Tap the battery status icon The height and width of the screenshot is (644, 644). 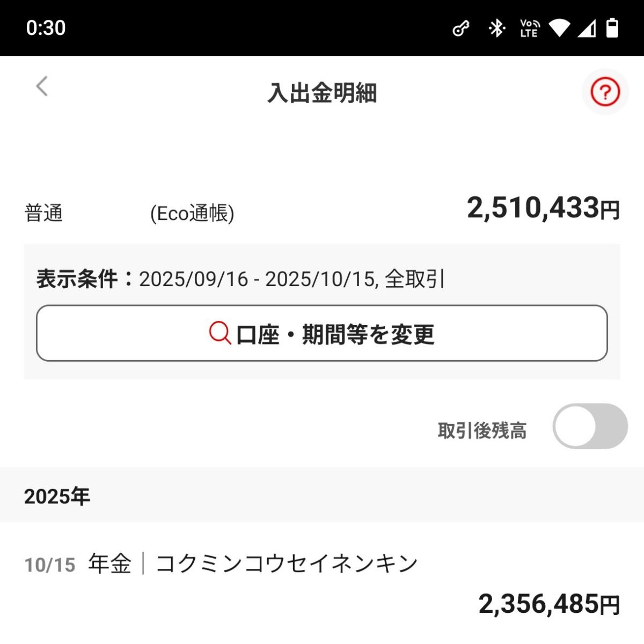(612, 28)
